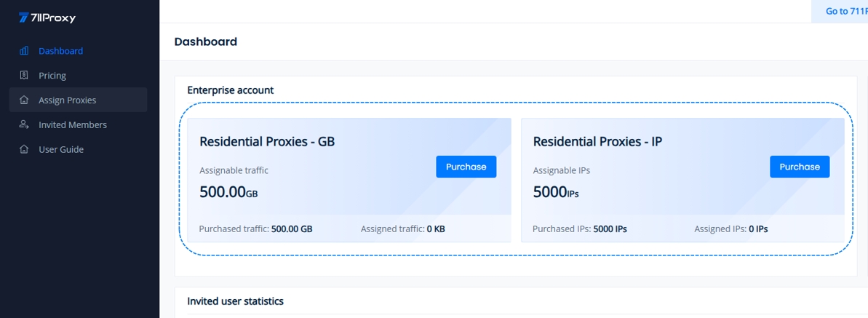This screenshot has width=868, height=318.
Task: Click the Dashboard bar chart icon
Action: coord(24,51)
